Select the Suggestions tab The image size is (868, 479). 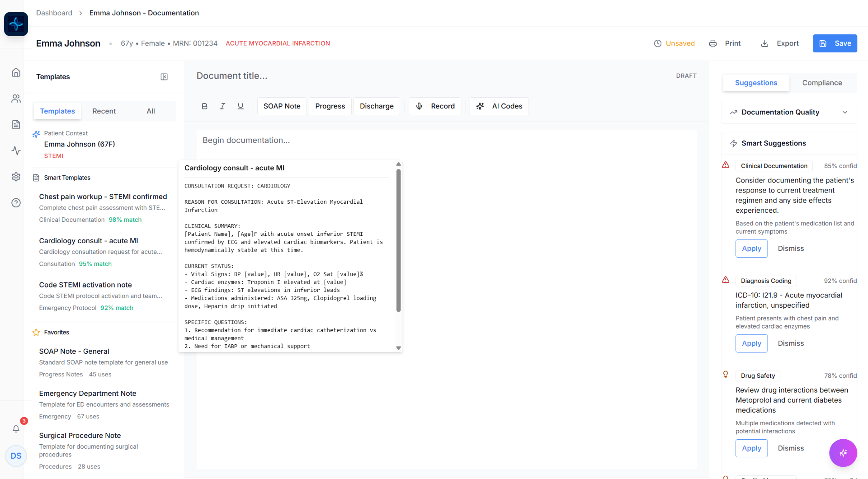756,83
